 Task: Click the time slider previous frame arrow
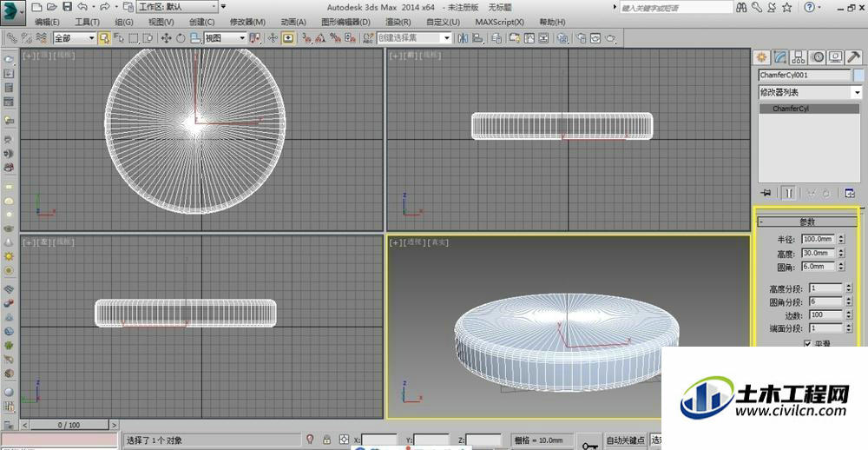[x=24, y=425]
